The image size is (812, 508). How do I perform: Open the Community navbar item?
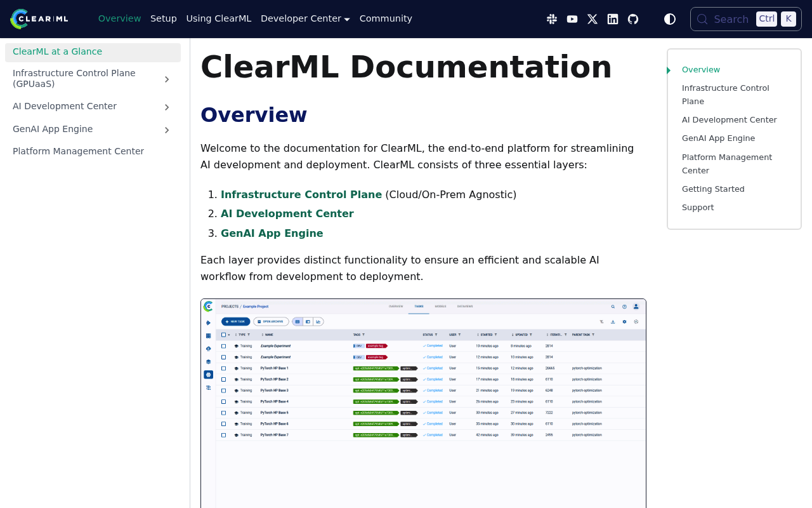386,18
